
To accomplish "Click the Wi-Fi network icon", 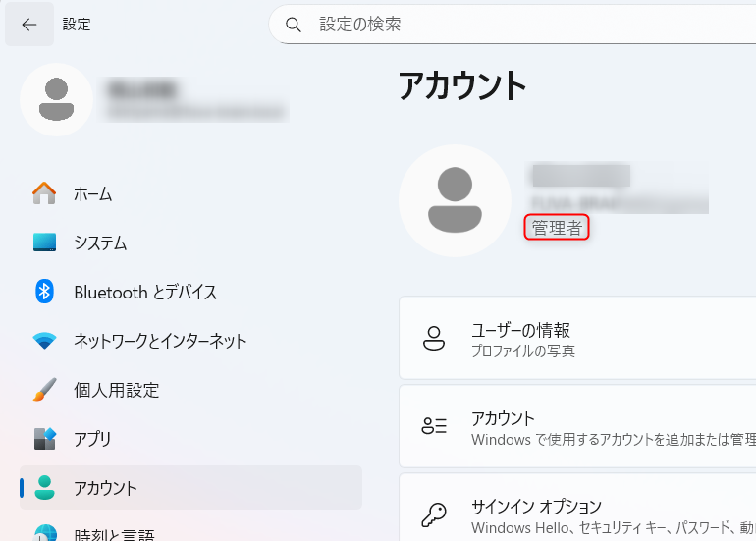I will [44, 341].
